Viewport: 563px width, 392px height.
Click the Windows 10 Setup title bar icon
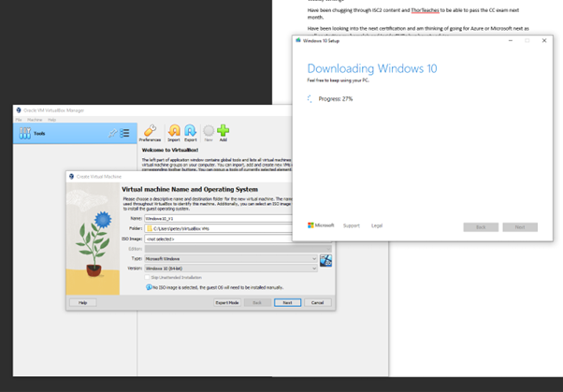298,40
